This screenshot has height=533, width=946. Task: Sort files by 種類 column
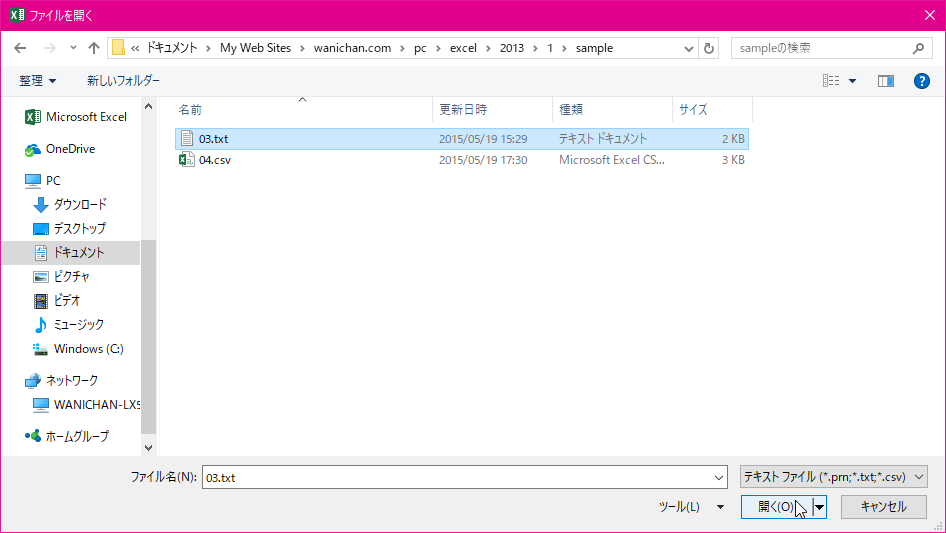point(612,110)
